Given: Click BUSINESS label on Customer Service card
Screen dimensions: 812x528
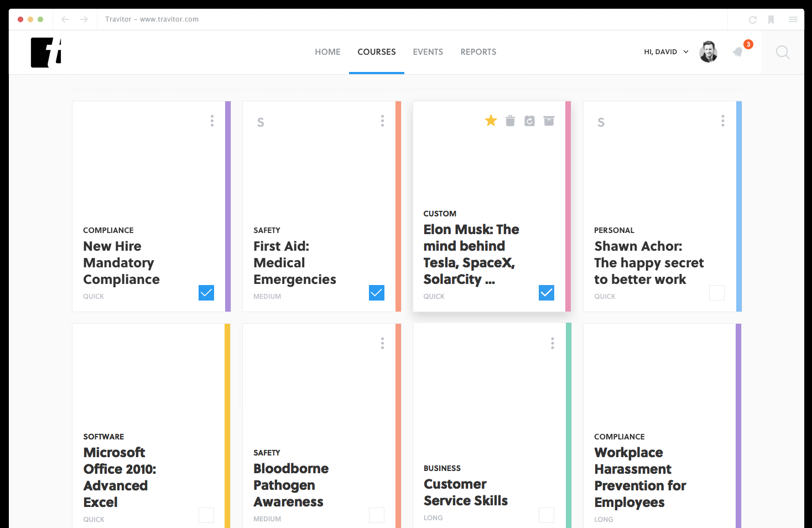Looking at the screenshot, I should (442, 468).
